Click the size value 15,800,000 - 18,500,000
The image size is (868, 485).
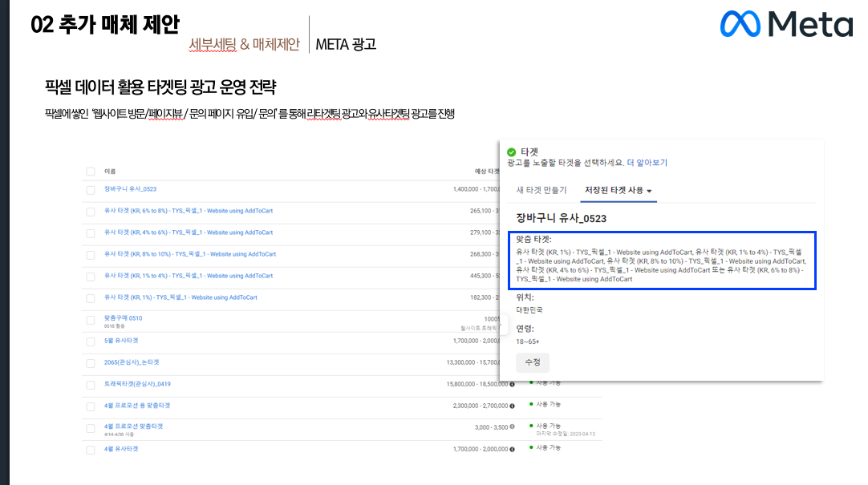477,384
